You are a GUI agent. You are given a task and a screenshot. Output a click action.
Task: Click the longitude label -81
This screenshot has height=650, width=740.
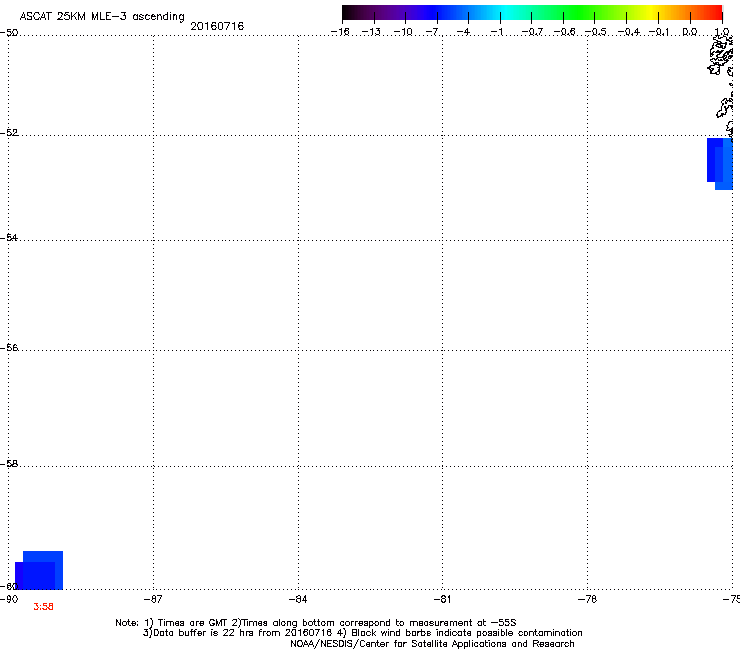442,599
